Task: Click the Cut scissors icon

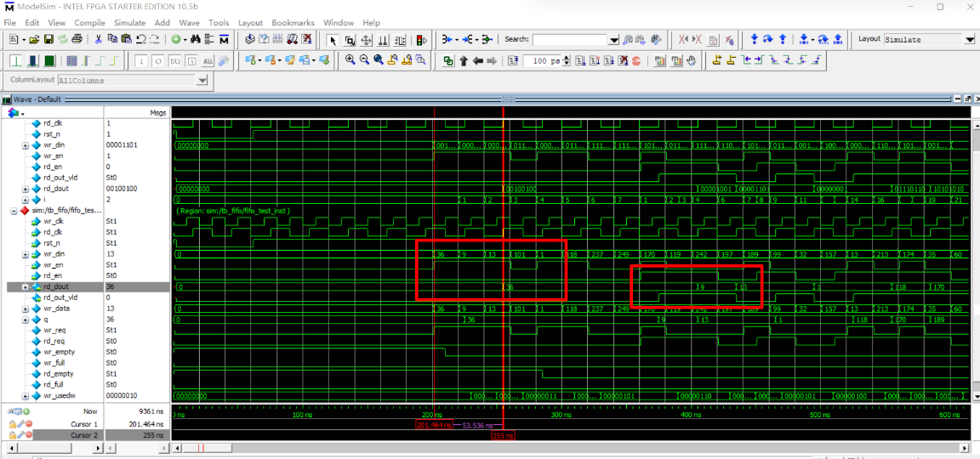Action: pos(98,39)
